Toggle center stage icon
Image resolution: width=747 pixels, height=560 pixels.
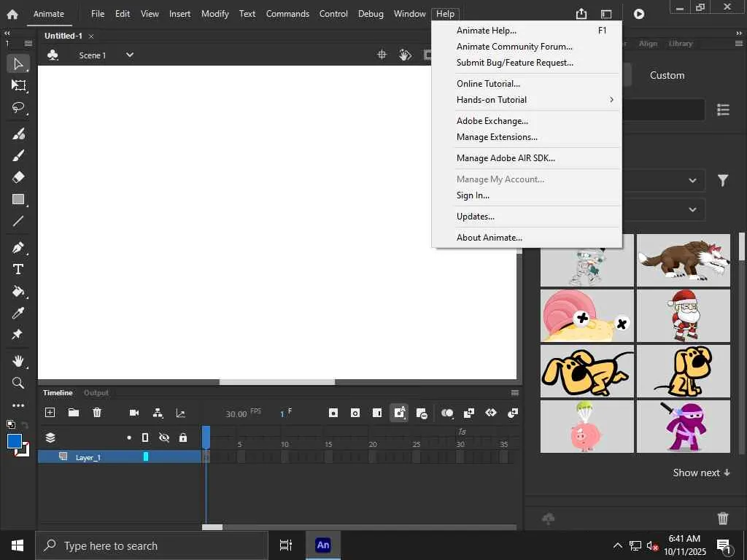(x=382, y=55)
